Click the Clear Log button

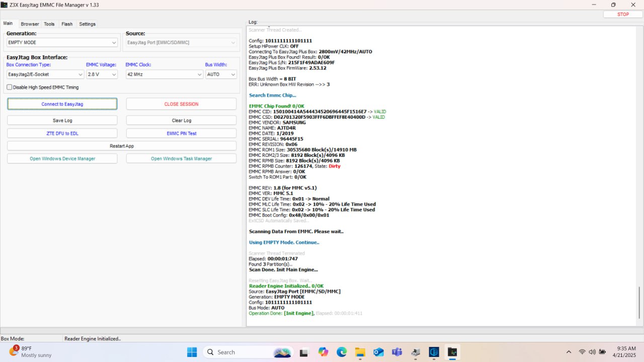[x=181, y=121]
